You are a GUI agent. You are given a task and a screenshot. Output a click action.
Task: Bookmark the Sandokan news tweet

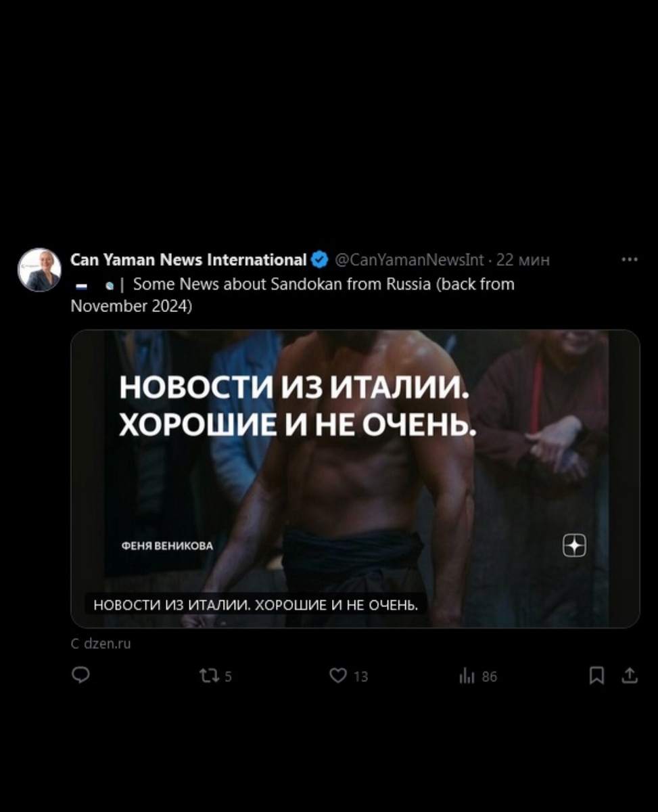pos(596,675)
